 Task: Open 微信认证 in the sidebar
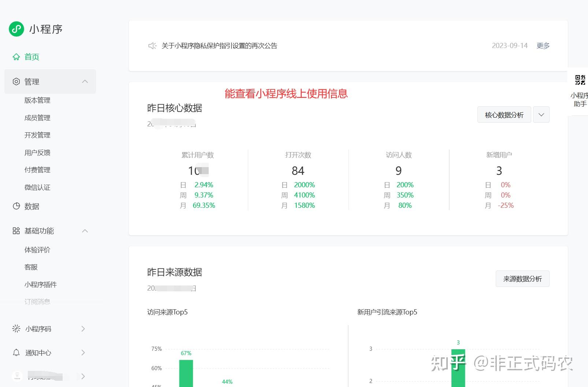click(x=37, y=188)
